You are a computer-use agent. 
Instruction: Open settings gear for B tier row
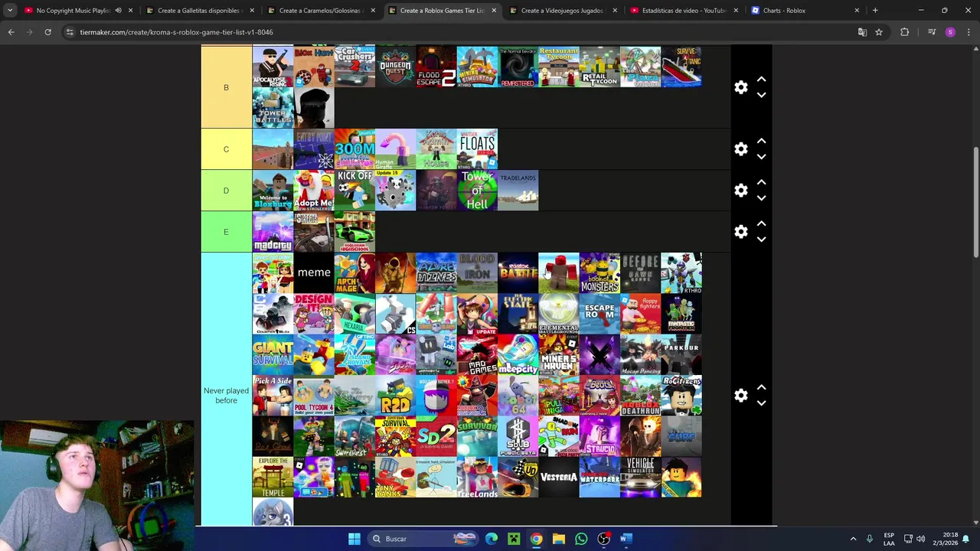(x=740, y=87)
